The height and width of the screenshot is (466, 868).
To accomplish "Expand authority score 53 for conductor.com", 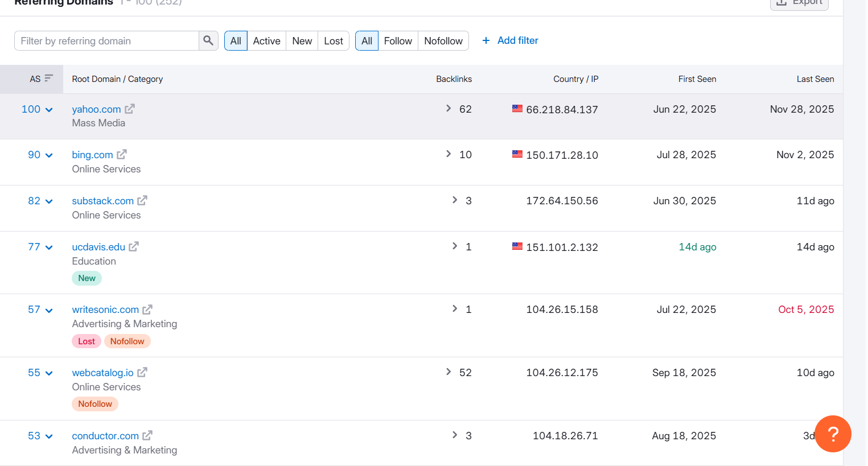I will click(x=40, y=436).
